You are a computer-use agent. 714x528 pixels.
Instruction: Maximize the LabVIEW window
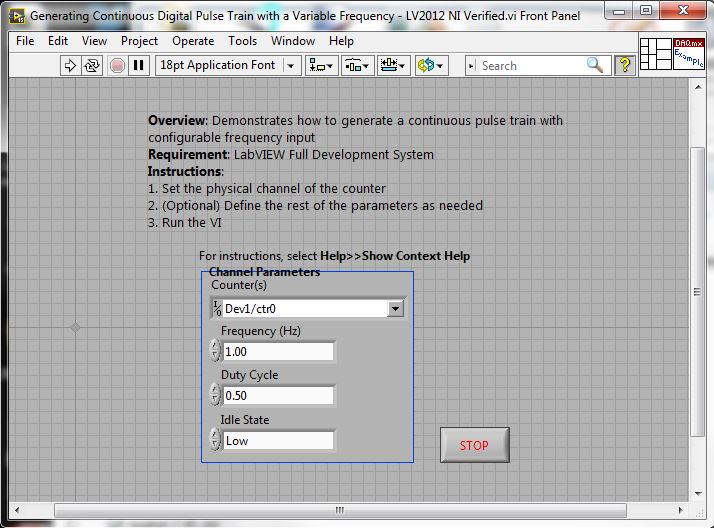[646, 10]
